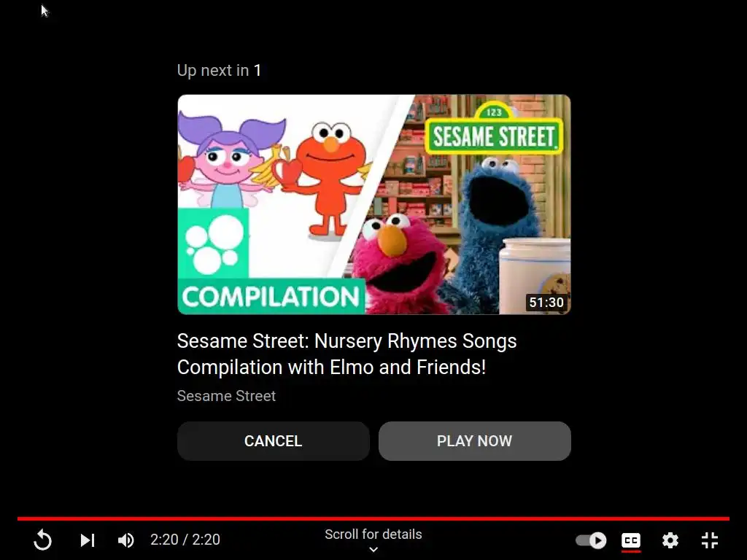Skip to the next video
The width and height of the screenshot is (747, 560).
tap(88, 540)
